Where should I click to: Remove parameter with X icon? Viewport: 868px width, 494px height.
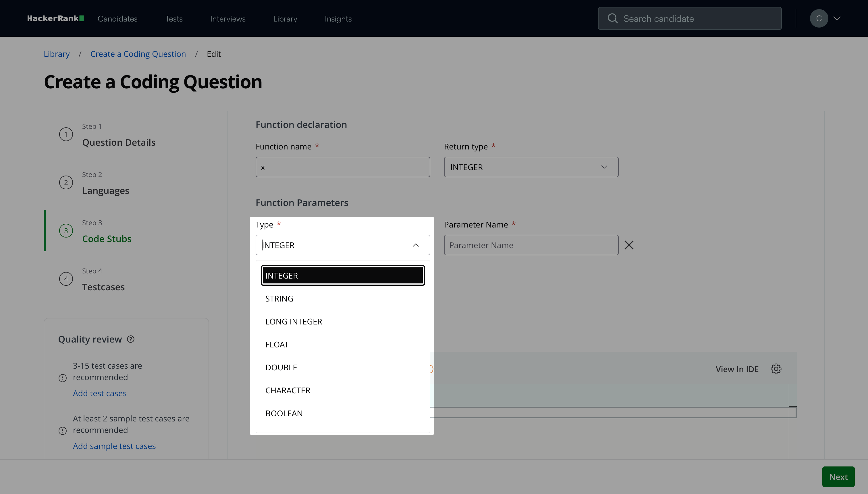pyautogui.click(x=628, y=245)
